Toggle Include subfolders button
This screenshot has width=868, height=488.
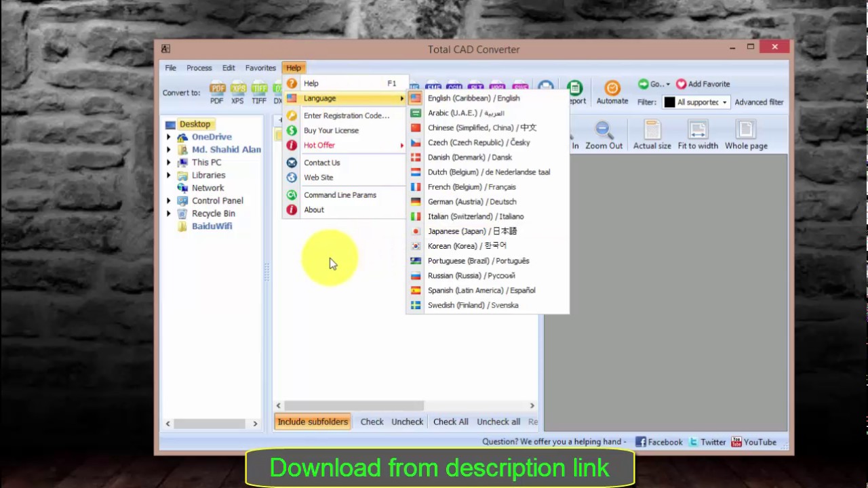click(x=313, y=422)
